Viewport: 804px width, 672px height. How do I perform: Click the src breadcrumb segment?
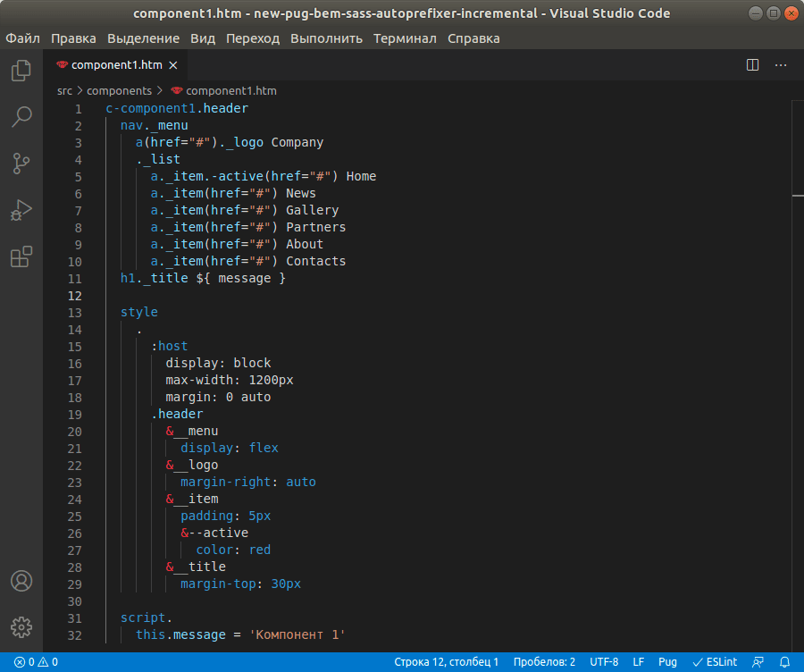[x=64, y=91]
